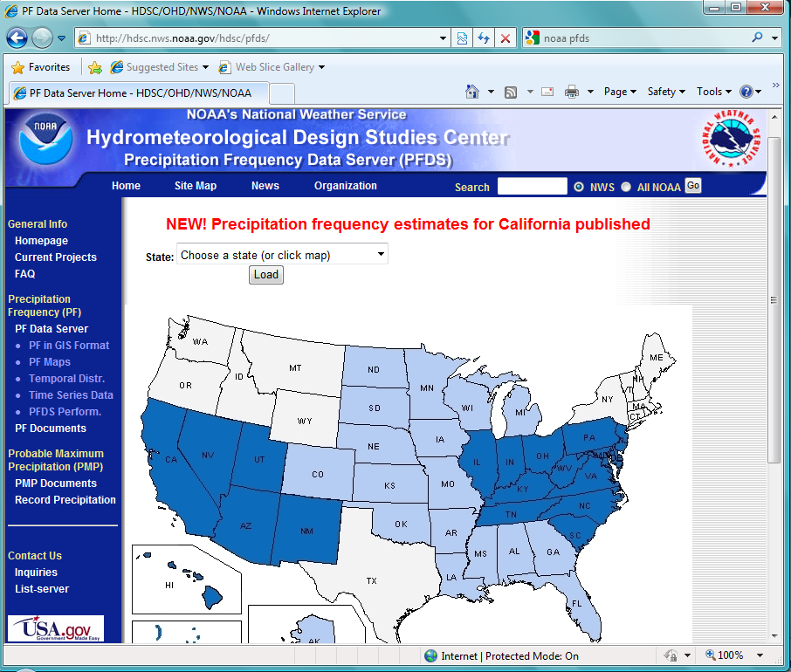Open the Web Slice Gallery dropdown arrow
The image size is (791, 672).
[x=321, y=67]
